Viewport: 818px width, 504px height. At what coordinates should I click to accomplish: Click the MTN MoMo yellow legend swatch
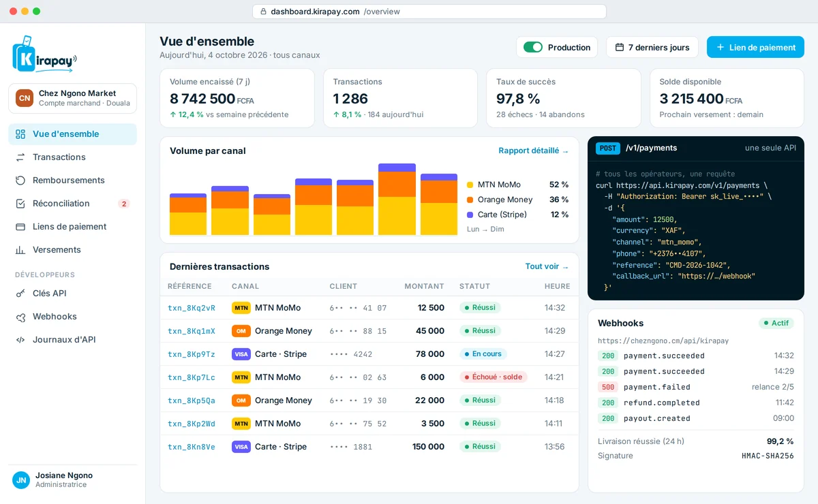[x=470, y=185]
